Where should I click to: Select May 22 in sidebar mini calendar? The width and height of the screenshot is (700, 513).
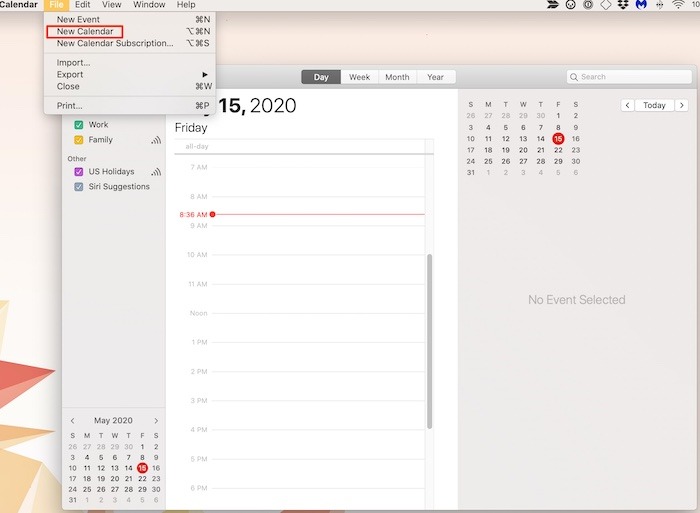click(142, 479)
